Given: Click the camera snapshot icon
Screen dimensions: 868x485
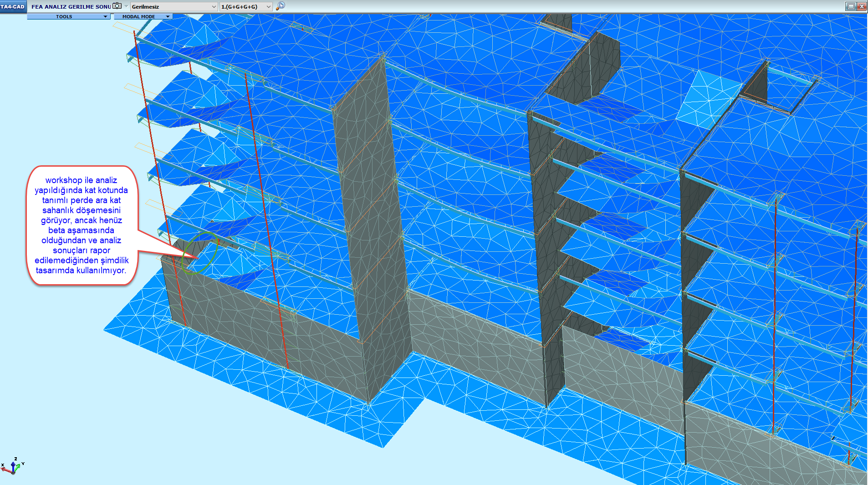Looking at the screenshot, I should tap(117, 6).
